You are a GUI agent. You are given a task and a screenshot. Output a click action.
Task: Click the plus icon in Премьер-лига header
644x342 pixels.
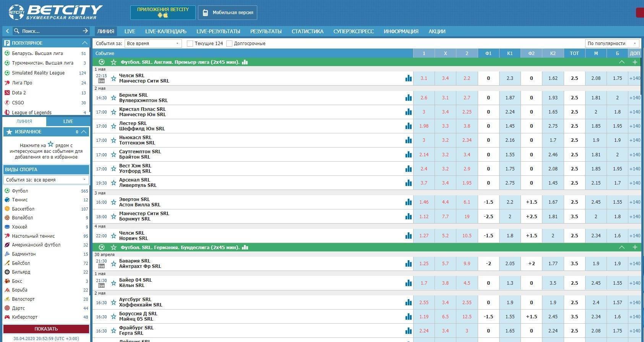coord(635,62)
